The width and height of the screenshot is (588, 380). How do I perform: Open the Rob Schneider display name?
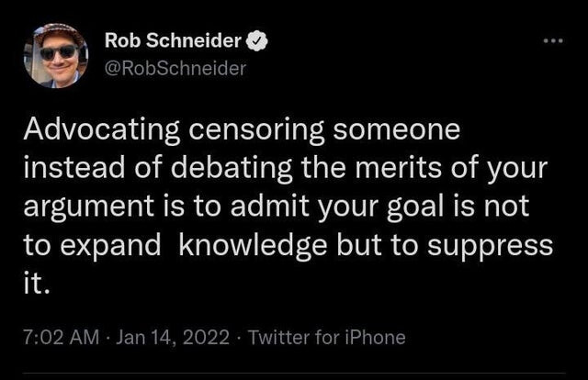coord(173,40)
